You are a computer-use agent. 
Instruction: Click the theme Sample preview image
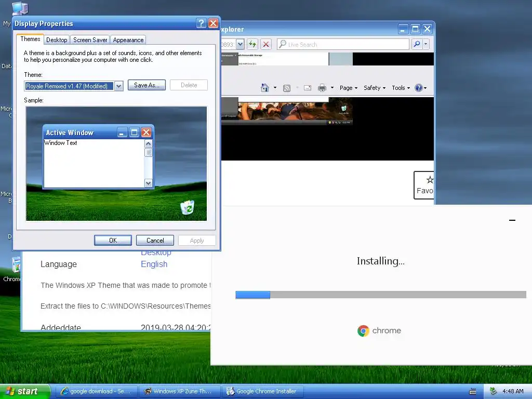tap(116, 164)
